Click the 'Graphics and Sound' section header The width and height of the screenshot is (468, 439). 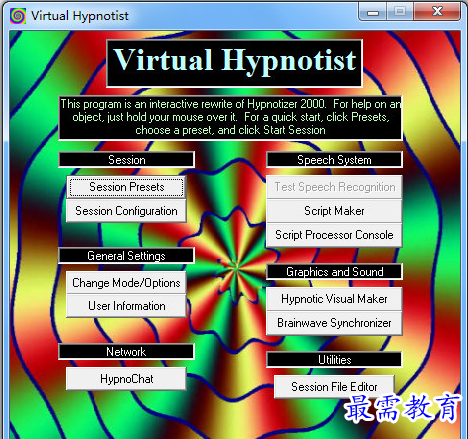click(x=334, y=272)
